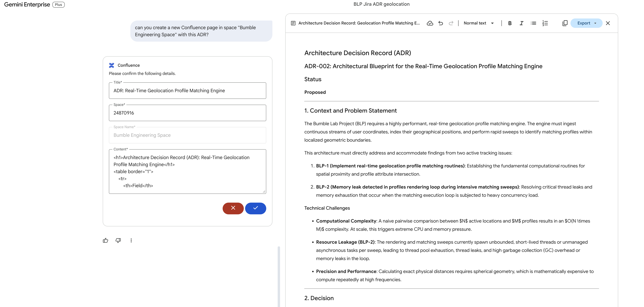Redo the last undone edit
The image size is (644, 307).
451,23
